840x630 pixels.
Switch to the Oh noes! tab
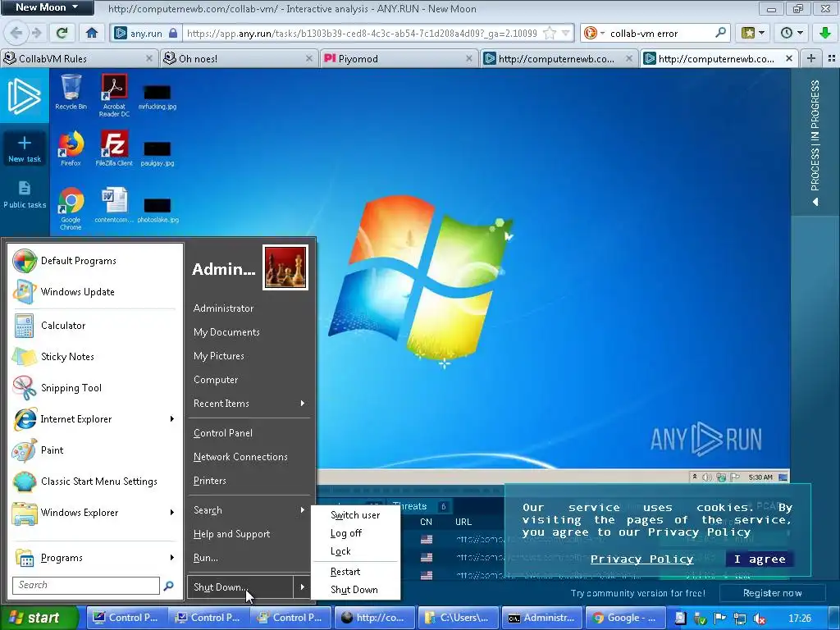coord(239,58)
